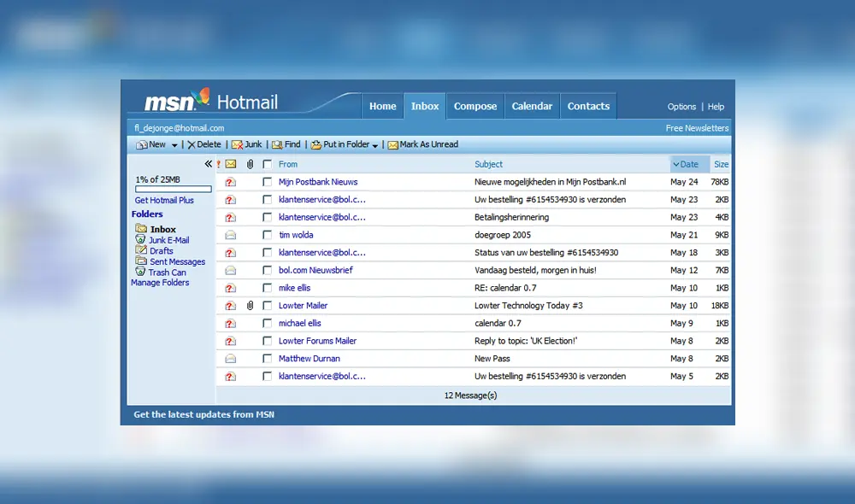Open the message from Matthew Durnan
855x504 pixels.
click(309, 359)
